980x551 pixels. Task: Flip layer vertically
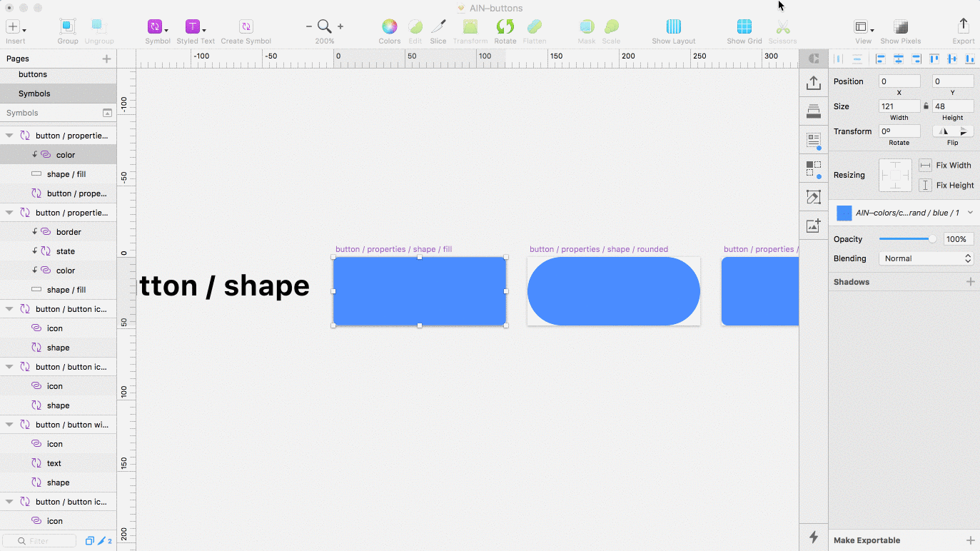point(964,131)
